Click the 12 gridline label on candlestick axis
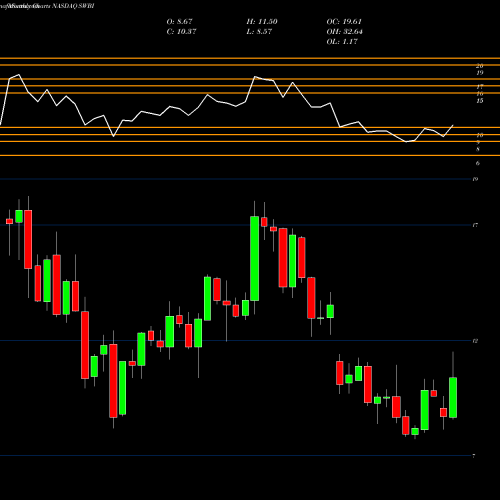Viewport: 500px width, 500px height. 475,341
